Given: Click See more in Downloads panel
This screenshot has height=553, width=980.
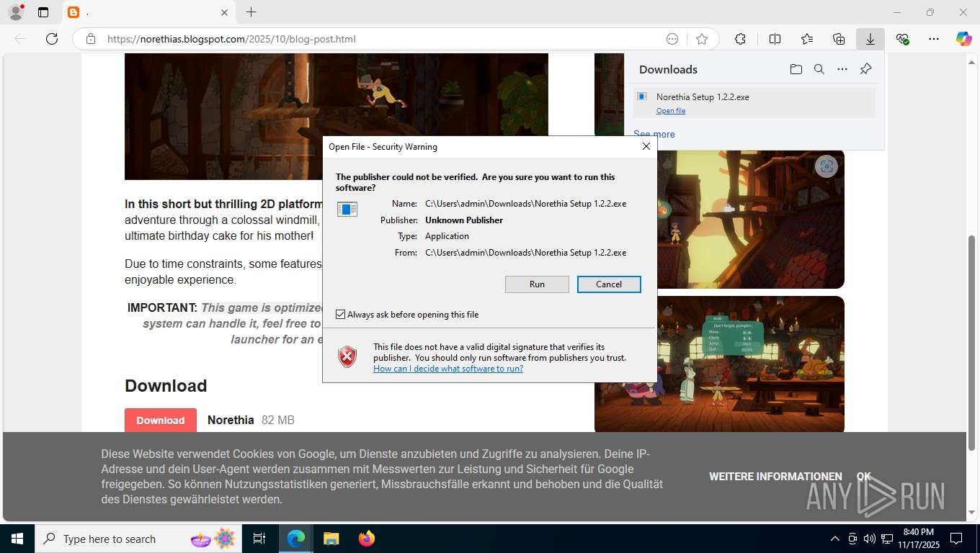Looking at the screenshot, I should [x=654, y=134].
